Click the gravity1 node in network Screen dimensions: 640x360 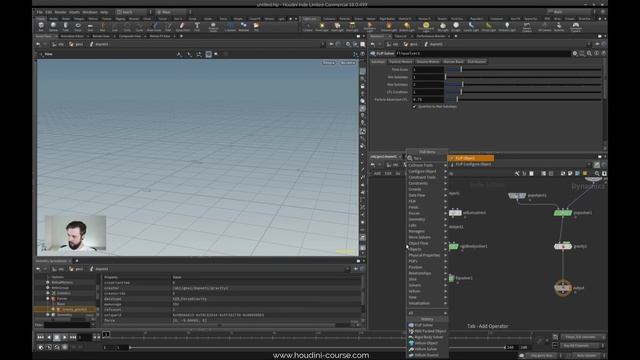point(562,246)
